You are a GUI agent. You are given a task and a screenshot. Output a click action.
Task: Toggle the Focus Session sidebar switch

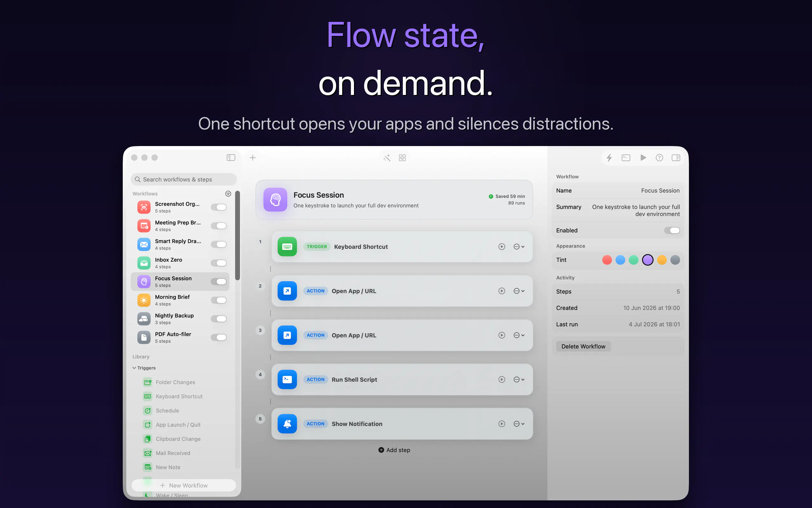(x=219, y=282)
